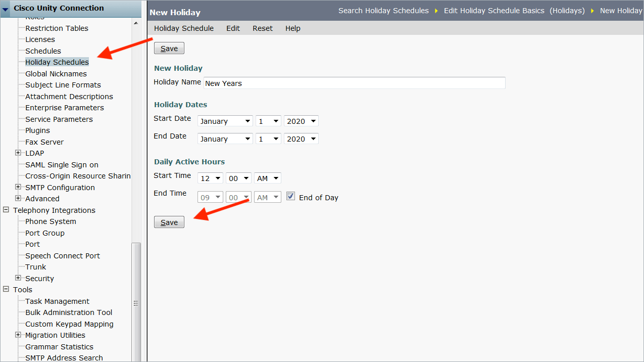
Task: Open Grammar Statistics
Action: click(59, 347)
